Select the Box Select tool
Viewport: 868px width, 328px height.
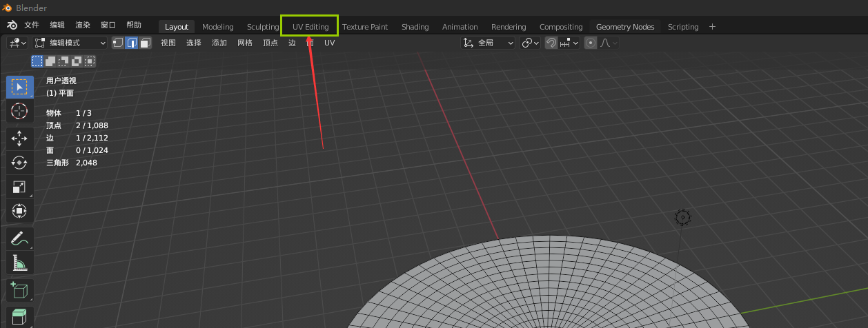(19, 87)
